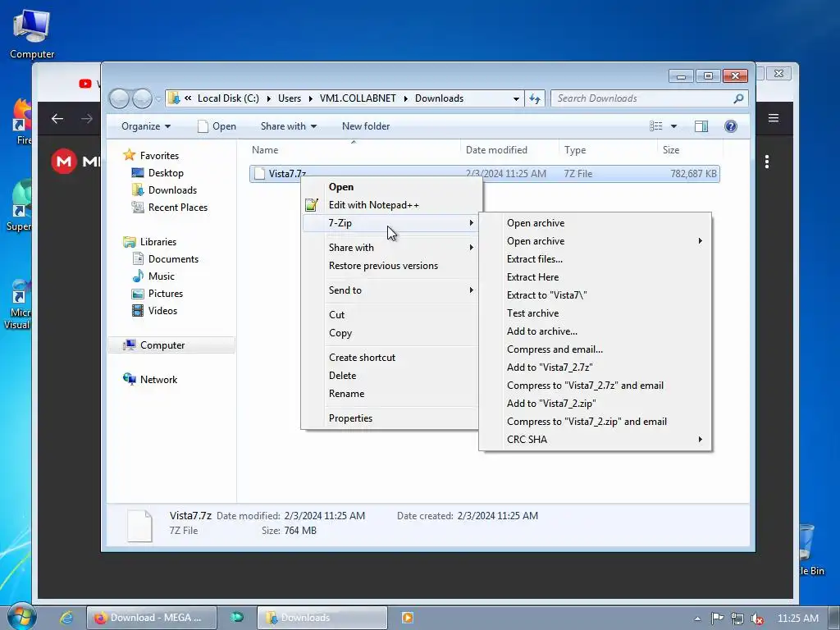840x630 pixels.
Task: Click the New folder button
Action: (x=366, y=126)
